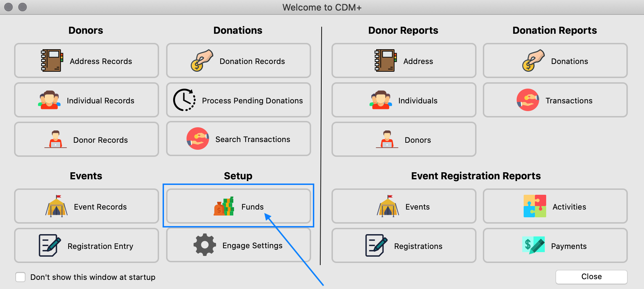Viewport: 644px width, 289px height.
Task: Enable Don't show this window at startup
Action: [x=20, y=277]
